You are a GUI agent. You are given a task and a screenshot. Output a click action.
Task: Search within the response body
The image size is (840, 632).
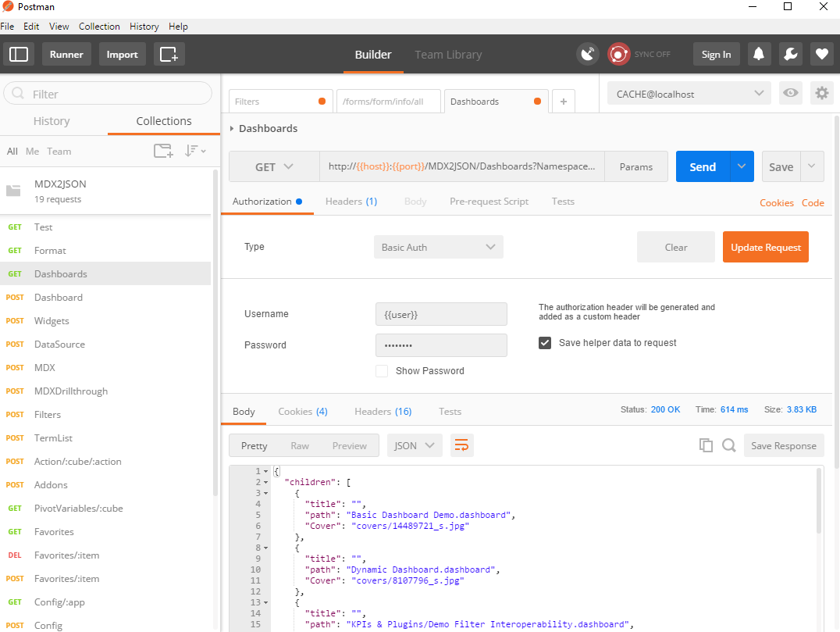[729, 445]
